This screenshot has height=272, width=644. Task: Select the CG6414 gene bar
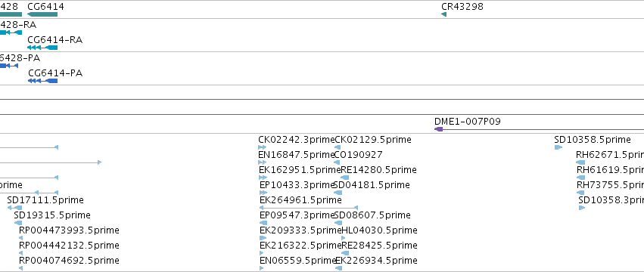[42, 14]
